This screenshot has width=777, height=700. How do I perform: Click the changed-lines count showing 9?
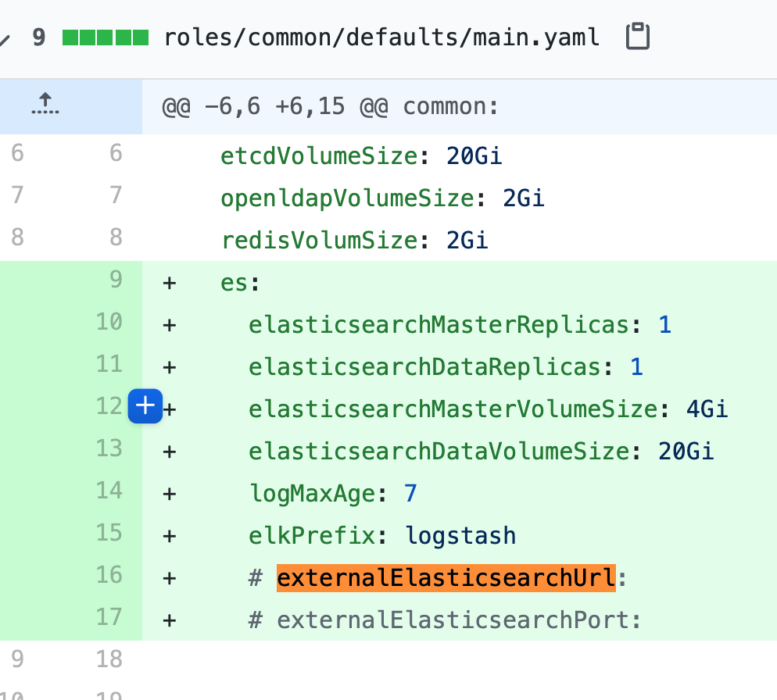40,36
